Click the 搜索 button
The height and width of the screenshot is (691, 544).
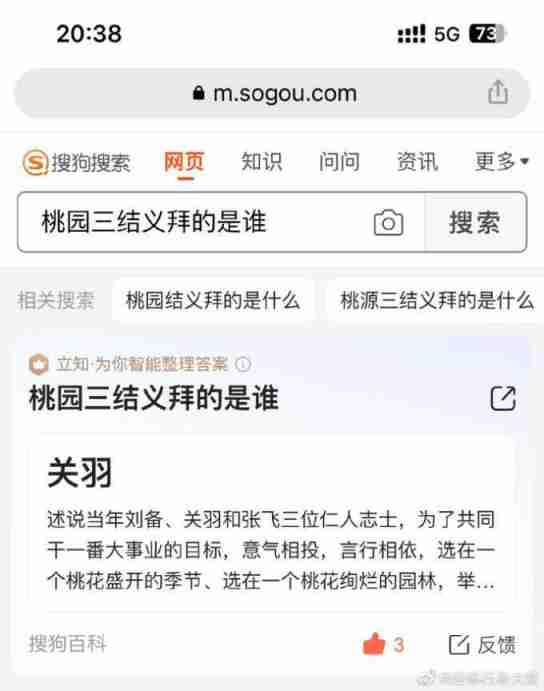coord(475,222)
